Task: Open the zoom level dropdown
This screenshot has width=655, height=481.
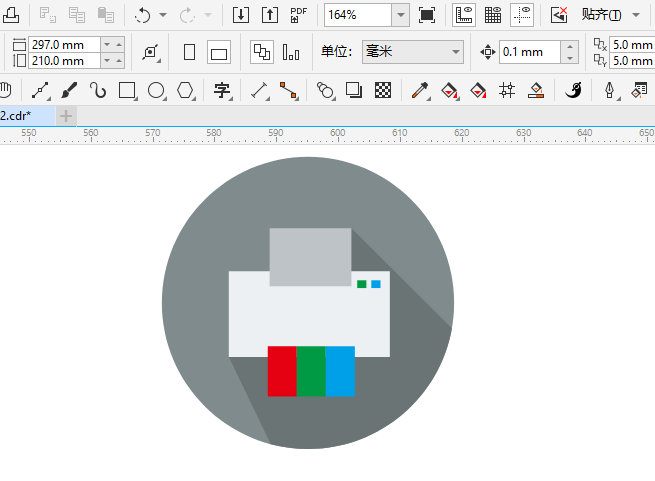Action: (400, 15)
